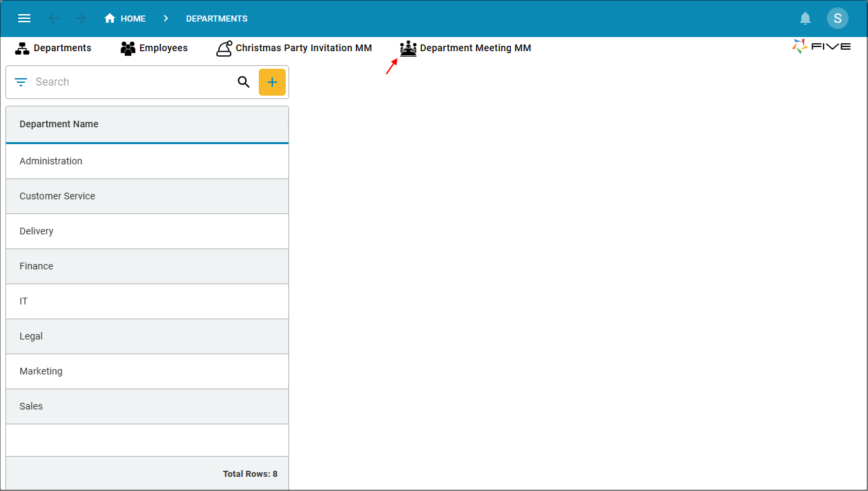Click the Five logo
Image resolution: width=868 pixels, height=491 pixels.
pos(821,46)
